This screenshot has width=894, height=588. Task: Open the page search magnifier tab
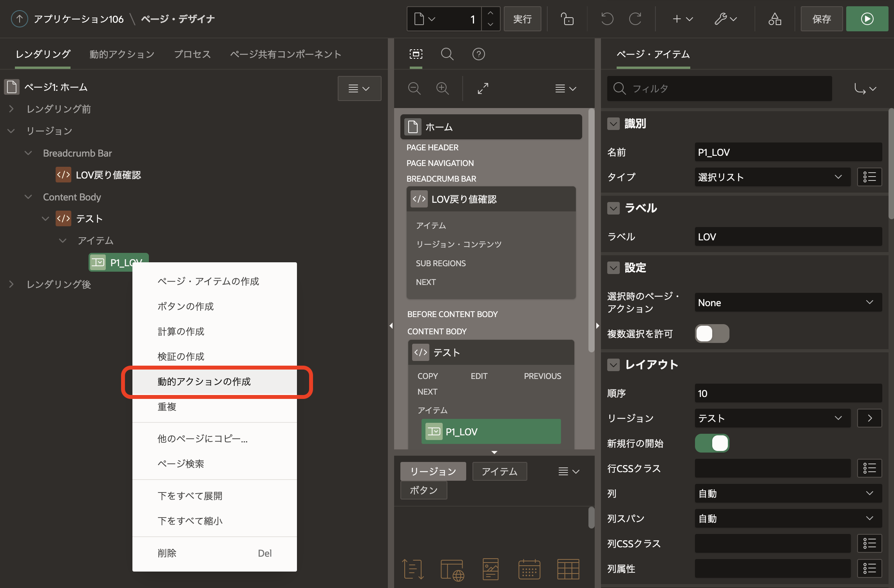point(447,54)
